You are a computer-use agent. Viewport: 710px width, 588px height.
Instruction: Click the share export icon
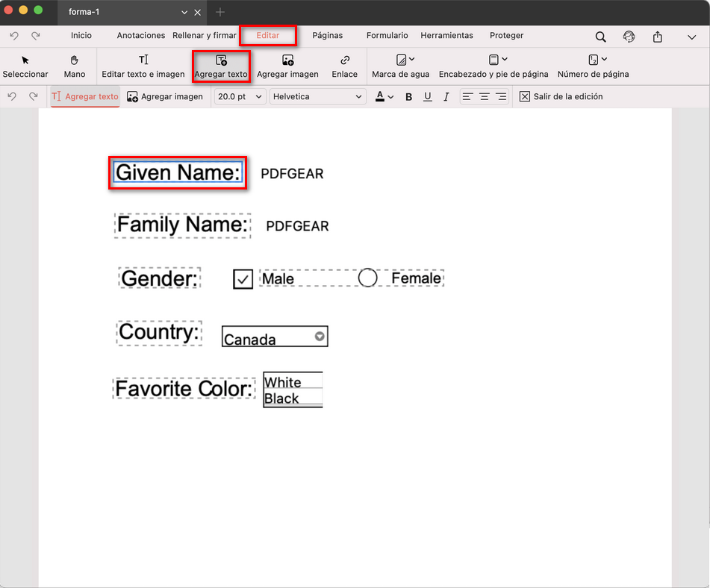click(657, 37)
